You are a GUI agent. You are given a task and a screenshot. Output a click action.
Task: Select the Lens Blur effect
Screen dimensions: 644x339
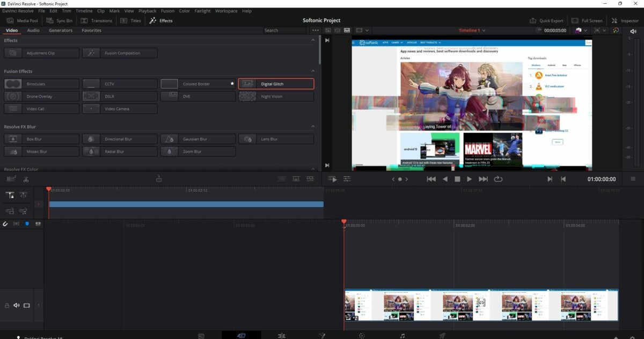point(276,139)
